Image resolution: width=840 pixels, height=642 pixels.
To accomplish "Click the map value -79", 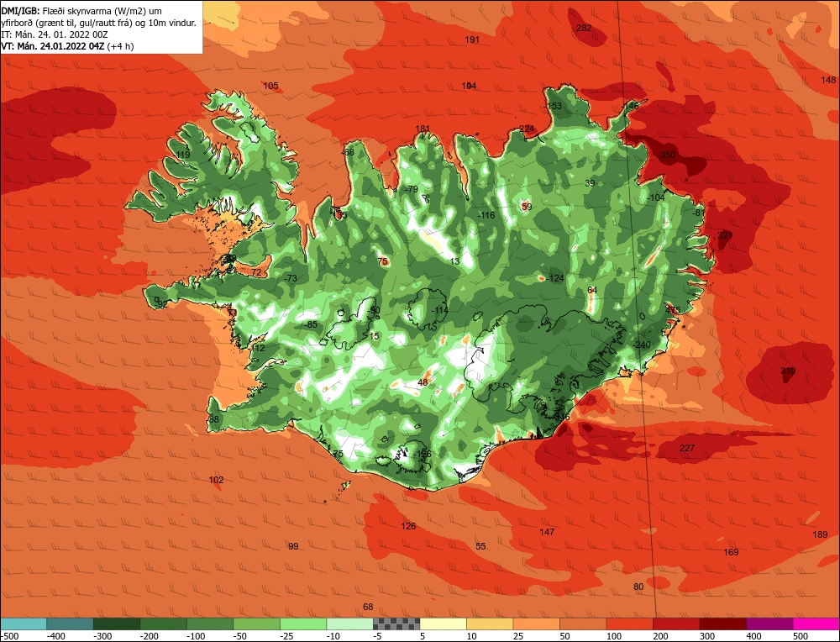I will pyautogui.click(x=411, y=189).
